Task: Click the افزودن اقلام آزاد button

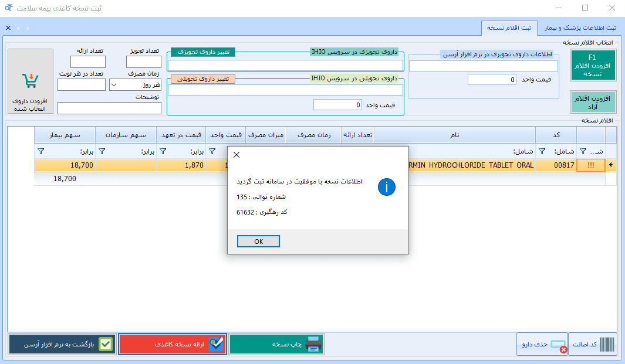Action: (x=593, y=103)
